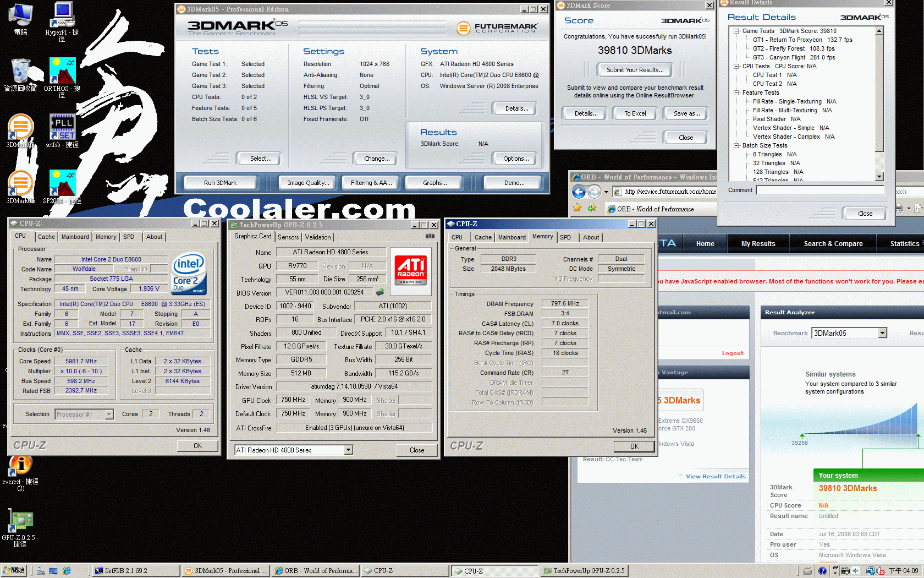The width and height of the screenshot is (924, 578).
Task: Open the everest desktop shortcut
Action: 20,473
